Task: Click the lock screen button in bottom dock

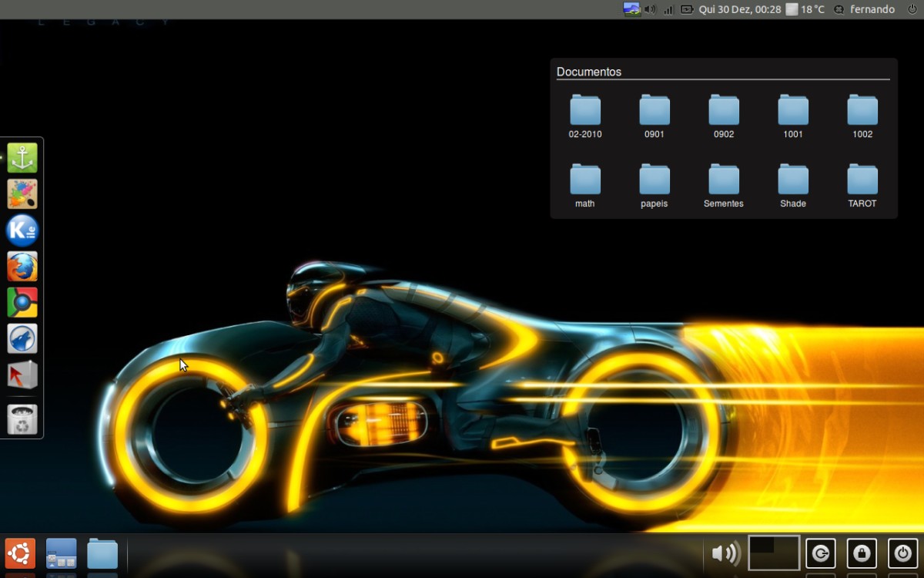Action: click(x=862, y=553)
